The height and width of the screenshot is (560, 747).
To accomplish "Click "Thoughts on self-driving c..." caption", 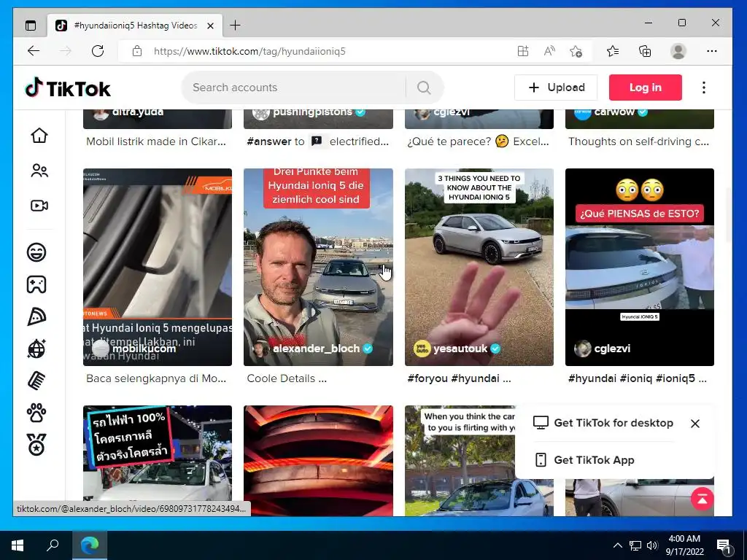I will [638, 141].
